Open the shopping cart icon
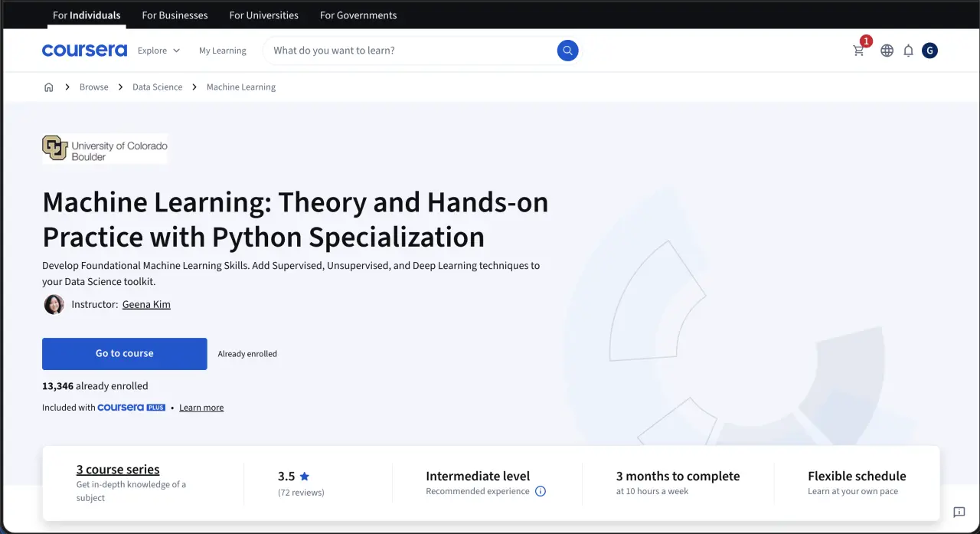The image size is (980, 534). pos(858,51)
